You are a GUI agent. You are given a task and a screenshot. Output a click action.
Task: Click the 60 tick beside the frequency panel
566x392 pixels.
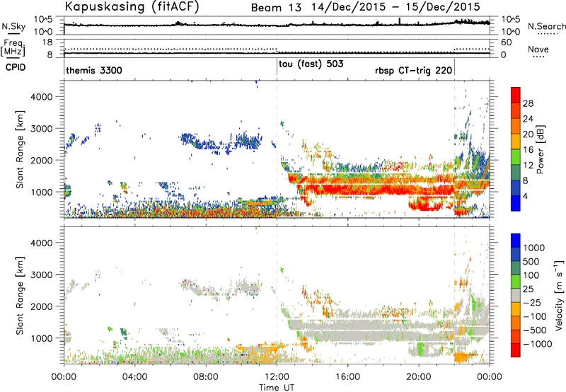506,42
